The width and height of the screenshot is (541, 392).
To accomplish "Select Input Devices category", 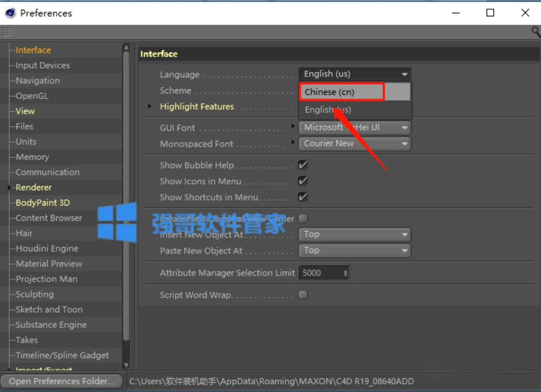I will coord(42,65).
